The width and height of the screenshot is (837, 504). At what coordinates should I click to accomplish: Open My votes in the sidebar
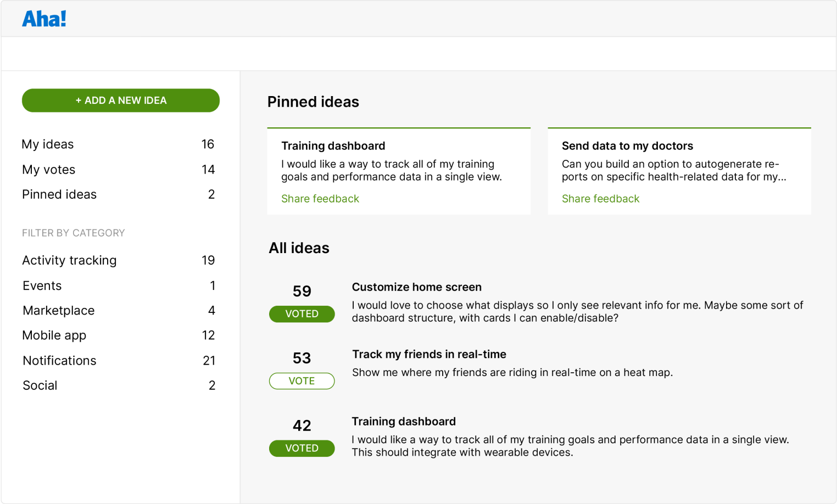(x=48, y=169)
